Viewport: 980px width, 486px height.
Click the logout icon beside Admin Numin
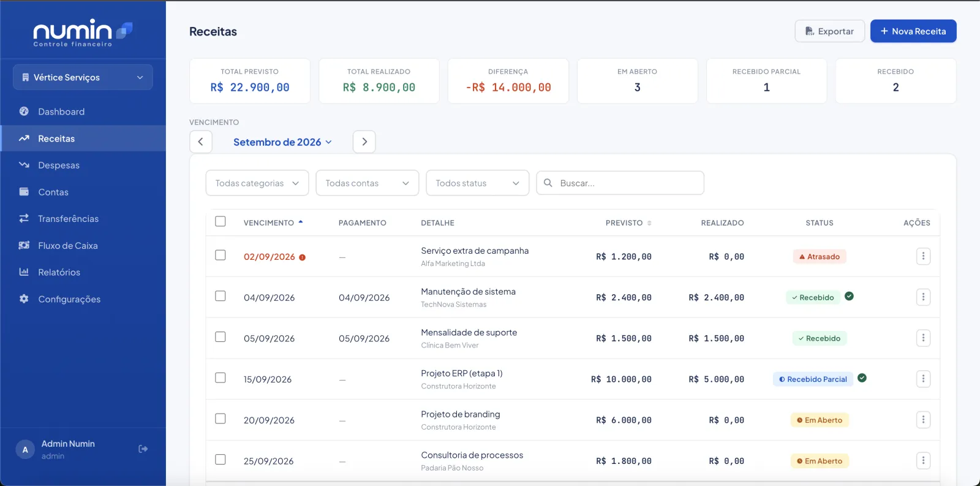(x=143, y=449)
